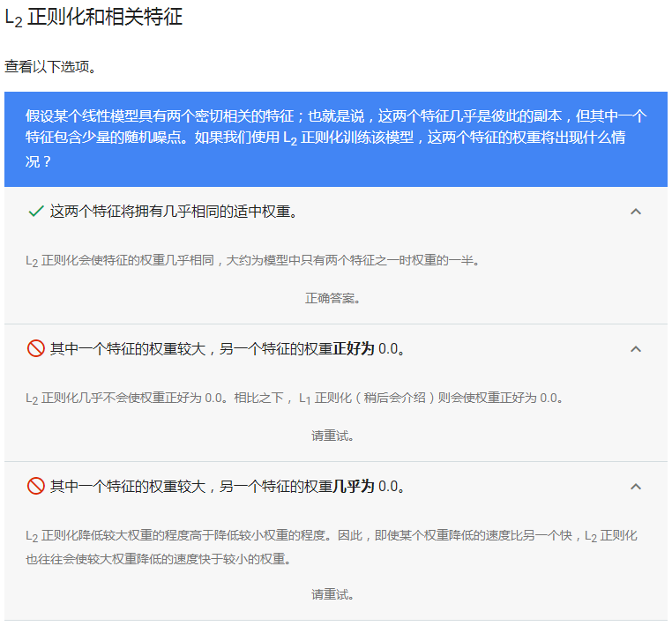The height and width of the screenshot is (626, 672).
Task: Click the heading L2 正则化和相关特征
Action: pyautogui.click(x=93, y=18)
